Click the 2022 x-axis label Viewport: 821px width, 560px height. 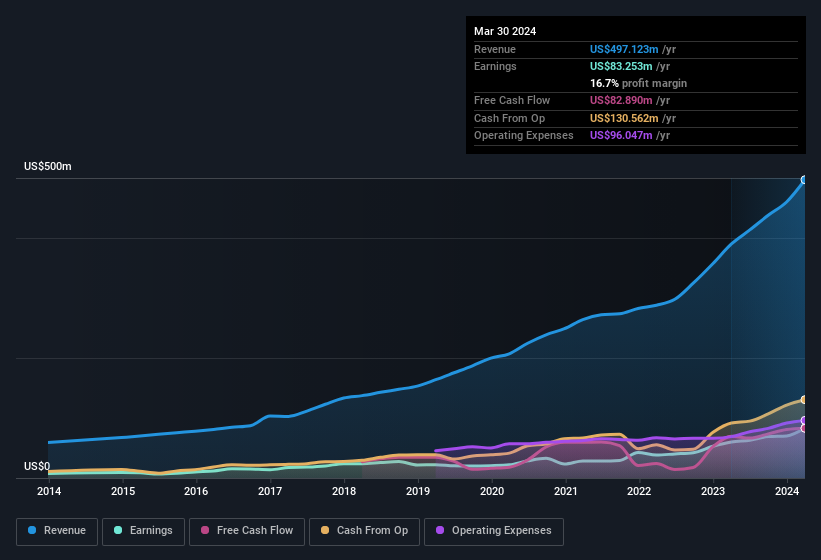point(639,491)
